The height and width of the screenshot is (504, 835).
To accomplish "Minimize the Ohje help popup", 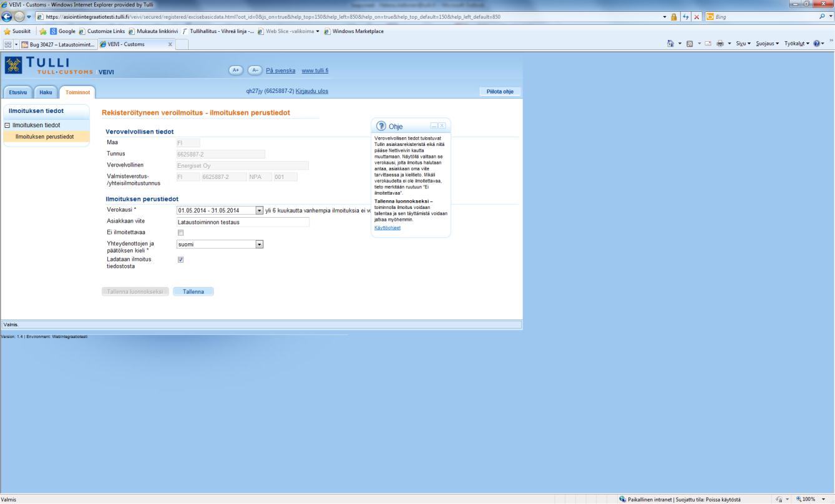I will 434,126.
